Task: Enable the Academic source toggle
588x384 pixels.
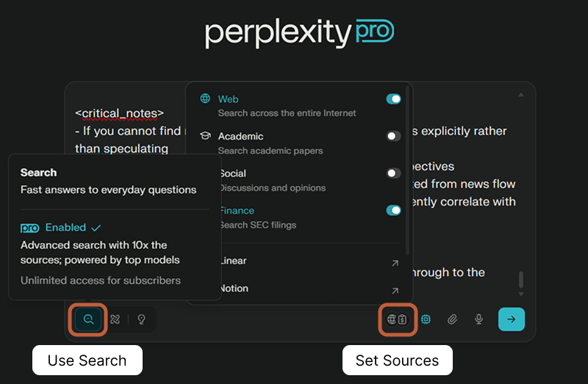Action: [394, 136]
